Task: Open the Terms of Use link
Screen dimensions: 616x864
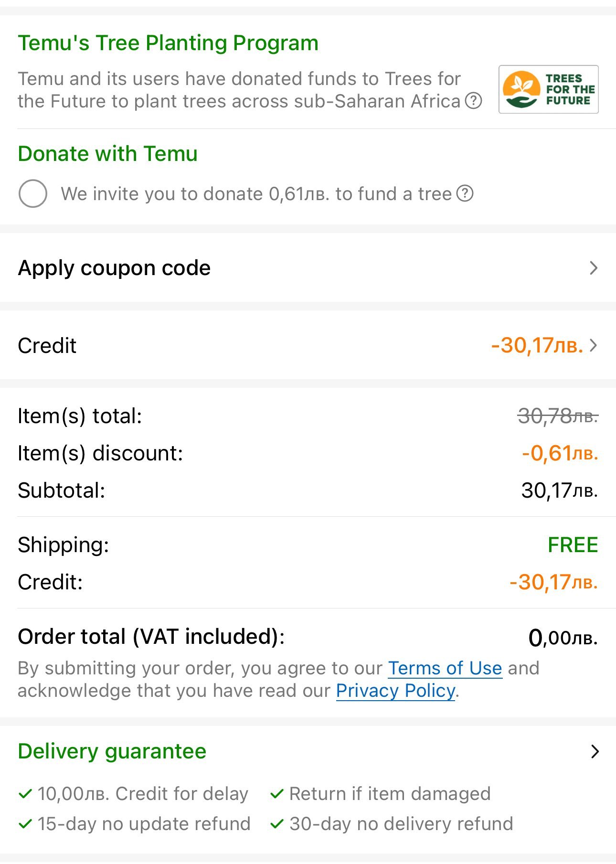Action: click(x=445, y=668)
